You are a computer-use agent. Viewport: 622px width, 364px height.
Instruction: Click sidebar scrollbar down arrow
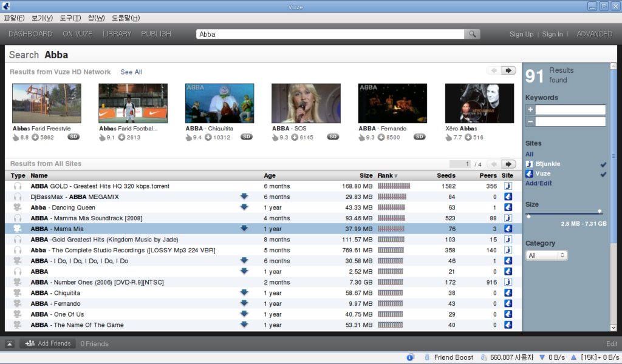click(613, 328)
